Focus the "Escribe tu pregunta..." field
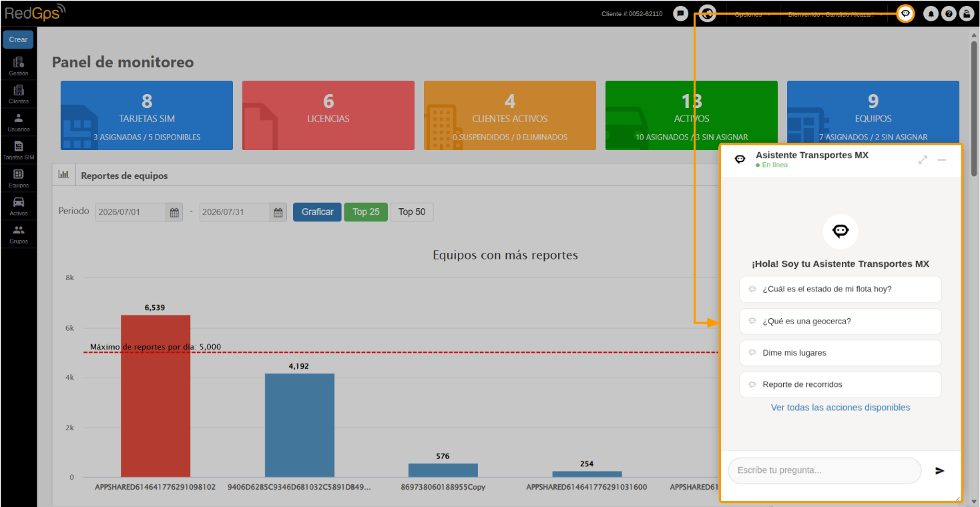Screen dimensions: 980x507 tap(824, 470)
